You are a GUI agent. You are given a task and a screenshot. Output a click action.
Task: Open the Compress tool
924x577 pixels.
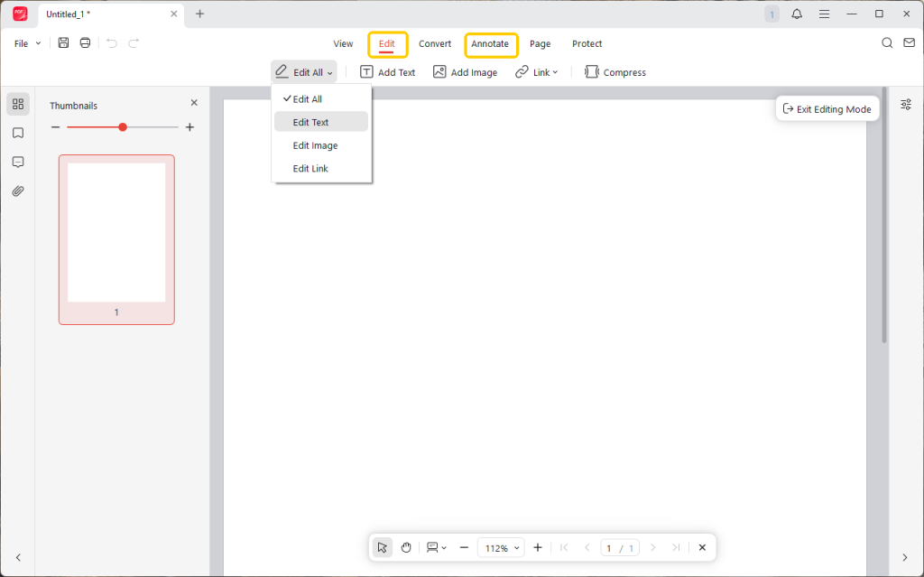pos(614,71)
